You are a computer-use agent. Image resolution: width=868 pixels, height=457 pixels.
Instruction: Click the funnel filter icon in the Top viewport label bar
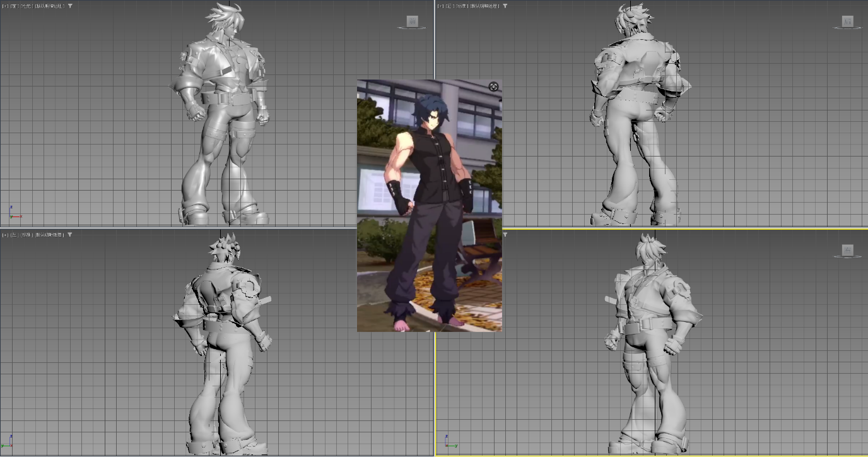coord(71,5)
